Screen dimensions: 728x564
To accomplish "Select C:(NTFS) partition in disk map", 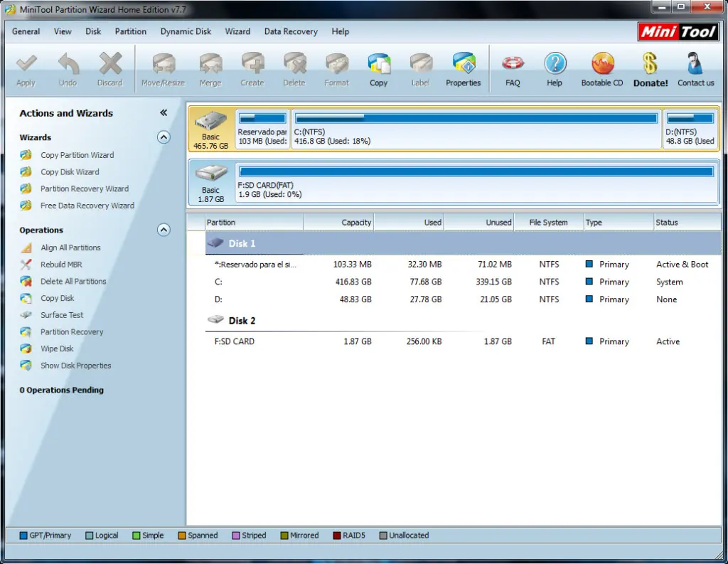I will (x=476, y=129).
